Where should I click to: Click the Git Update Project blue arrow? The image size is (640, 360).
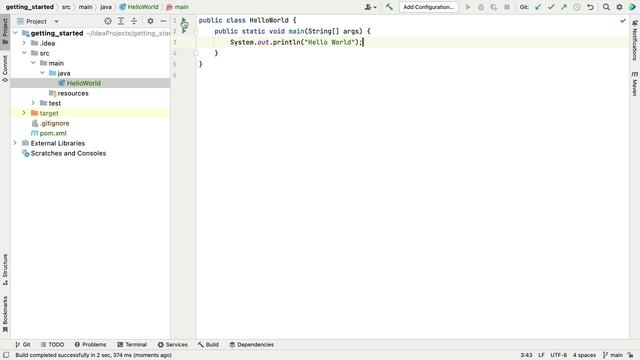coord(538,7)
